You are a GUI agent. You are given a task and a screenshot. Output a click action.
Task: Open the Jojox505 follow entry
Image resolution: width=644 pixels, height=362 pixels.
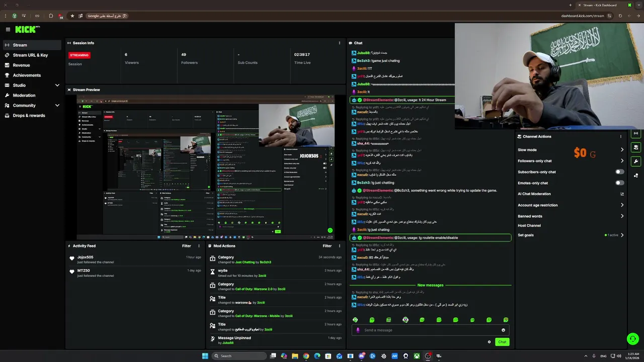[134, 259]
